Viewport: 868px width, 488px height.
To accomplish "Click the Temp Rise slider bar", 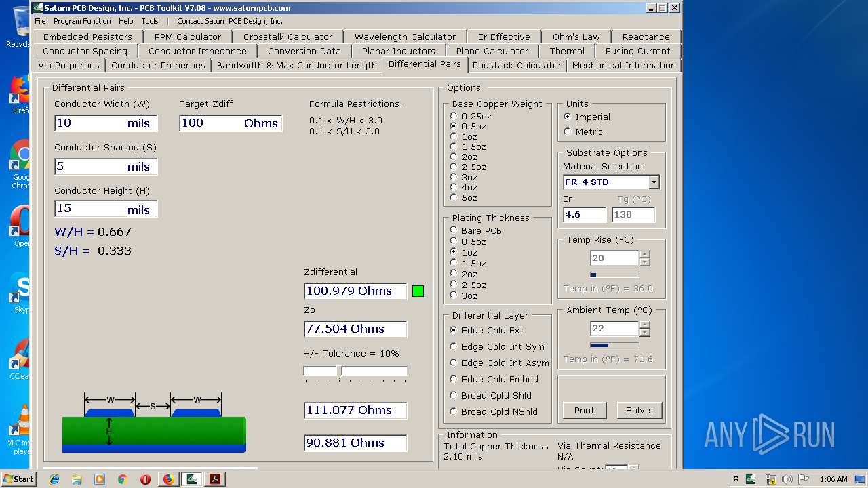I will (614, 274).
